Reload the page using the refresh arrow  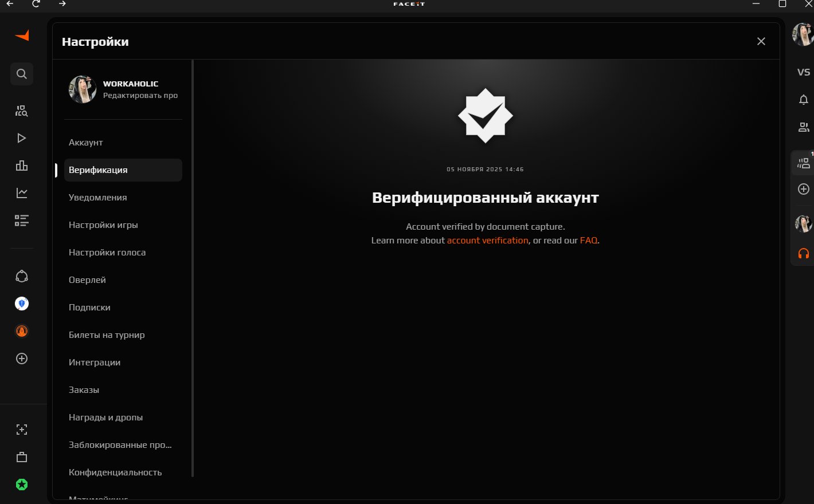point(36,3)
